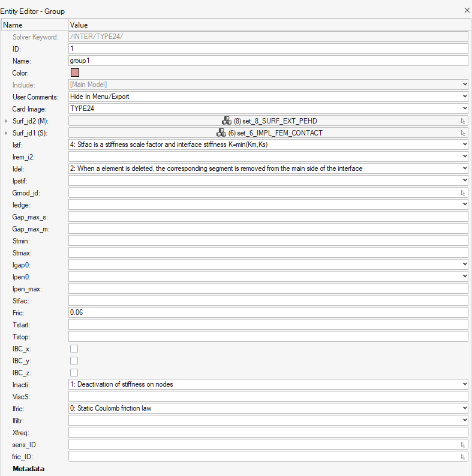
Task: Expand the Surf_id2 (M) row
Action: (x=6, y=121)
